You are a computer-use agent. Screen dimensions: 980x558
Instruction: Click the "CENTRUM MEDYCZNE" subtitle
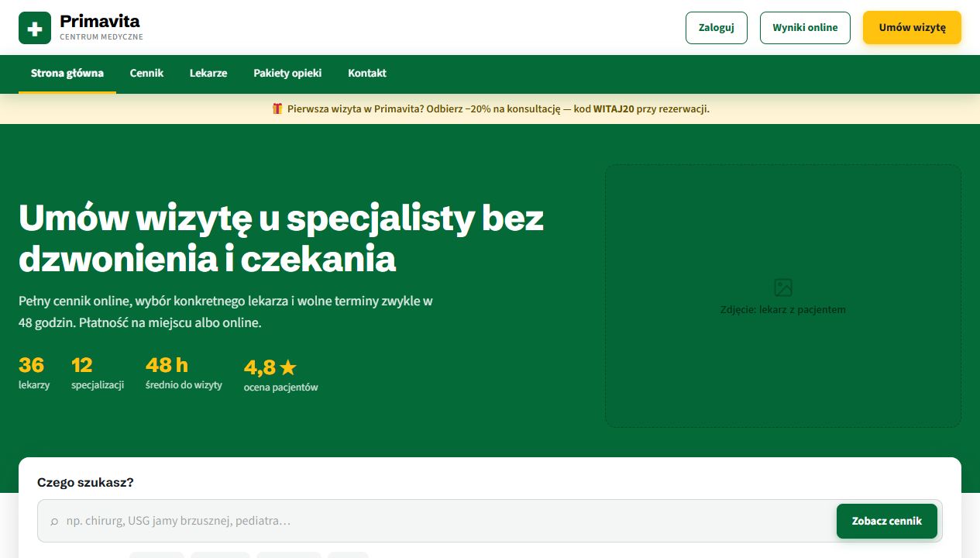101,37
